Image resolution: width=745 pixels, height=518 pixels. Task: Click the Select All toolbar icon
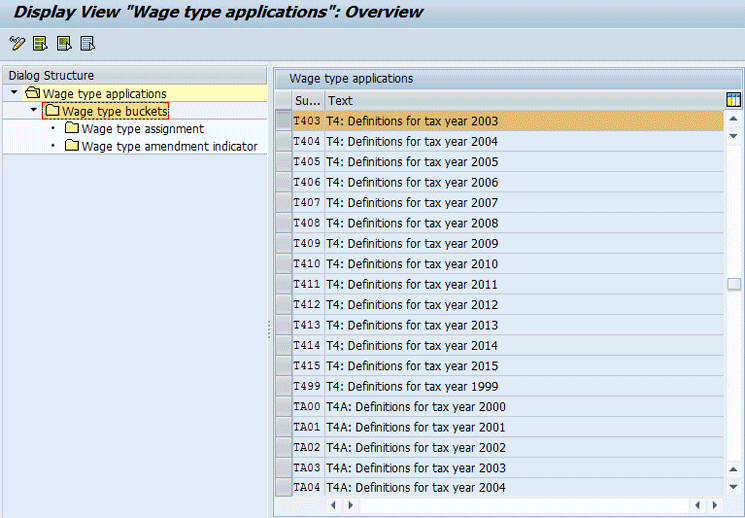click(41, 43)
